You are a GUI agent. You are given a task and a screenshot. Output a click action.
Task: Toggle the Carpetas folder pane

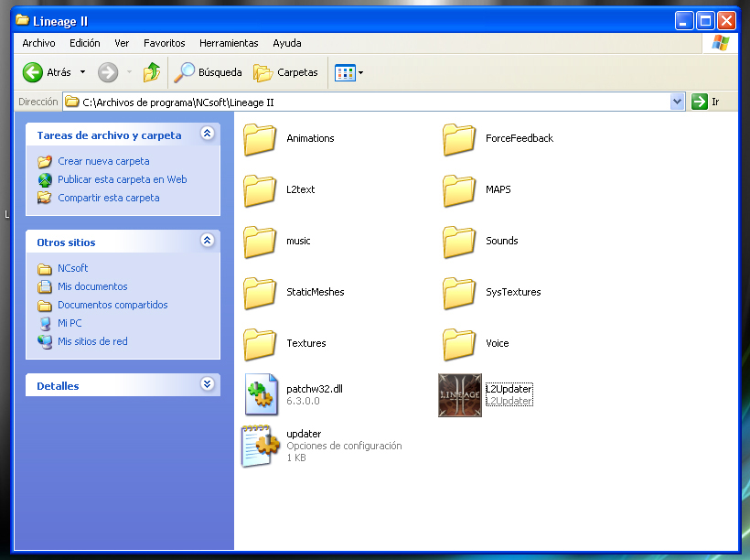pyautogui.click(x=285, y=73)
